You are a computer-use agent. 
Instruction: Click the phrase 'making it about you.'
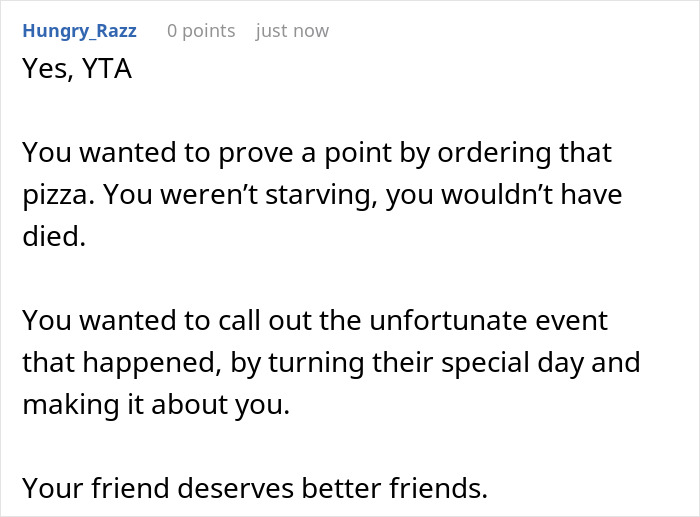click(x=156, y=404)
